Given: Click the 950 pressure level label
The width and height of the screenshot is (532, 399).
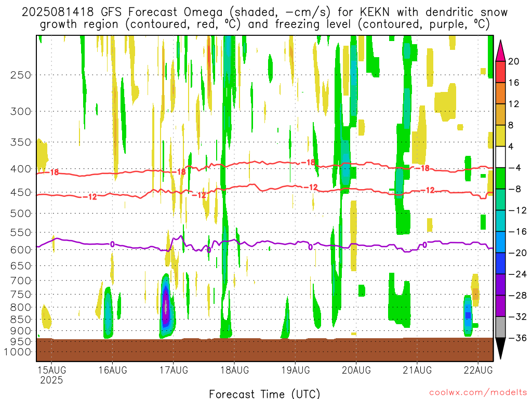Looking at the screenshot, I should click(x=21, y=341).
